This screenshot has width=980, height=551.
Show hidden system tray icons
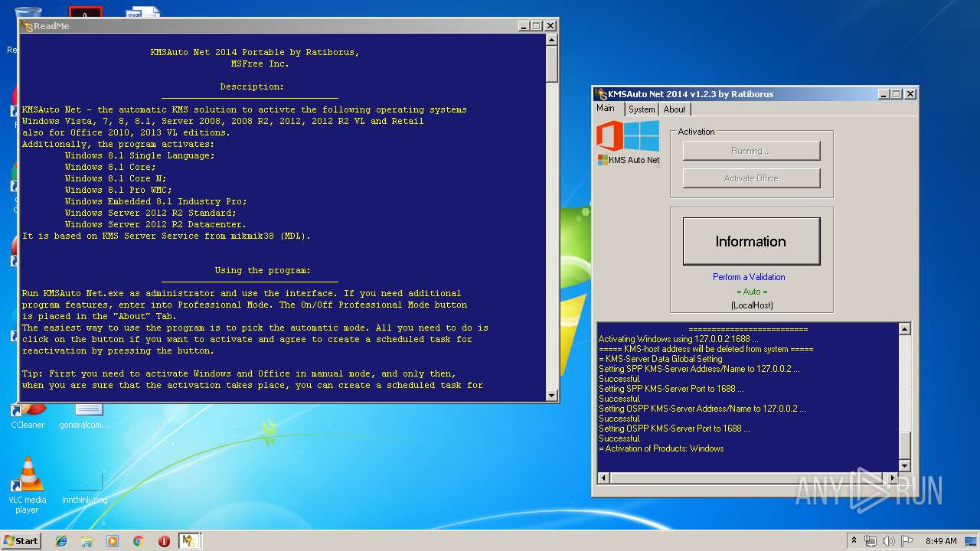coord(854,540)
